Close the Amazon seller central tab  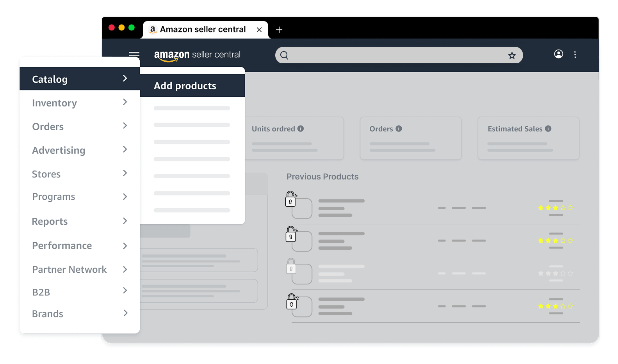(259, 30)
